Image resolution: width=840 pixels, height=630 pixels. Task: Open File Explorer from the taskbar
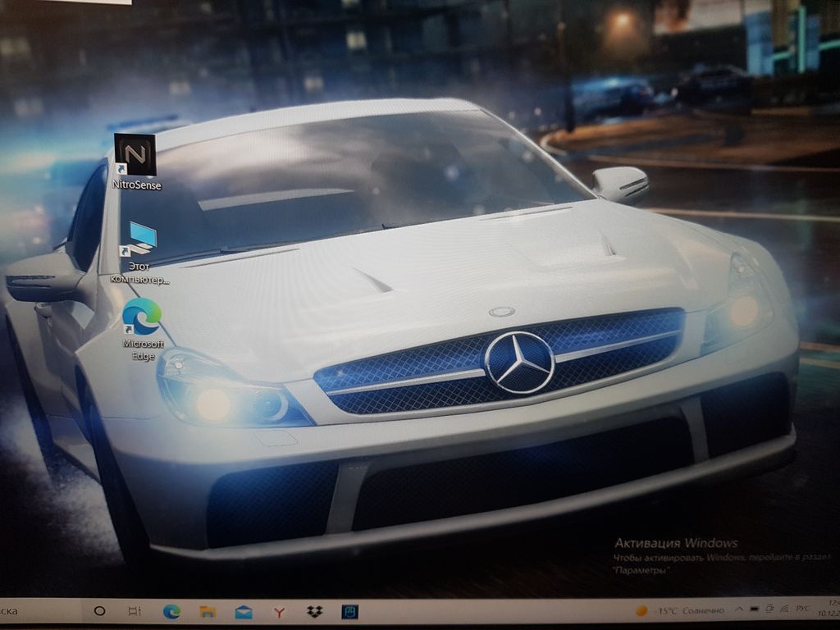[208, 611]
